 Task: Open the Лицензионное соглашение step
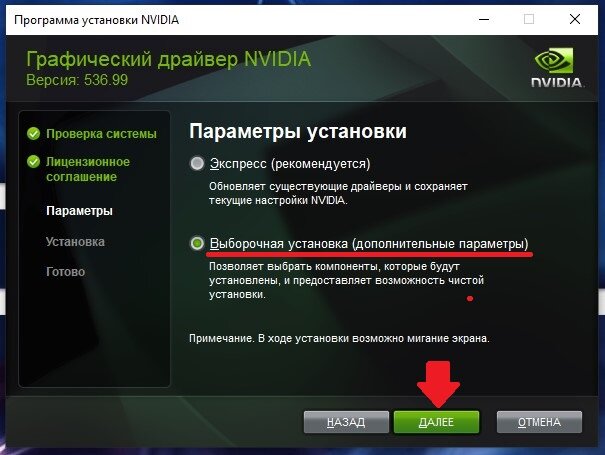coord(88,169)
